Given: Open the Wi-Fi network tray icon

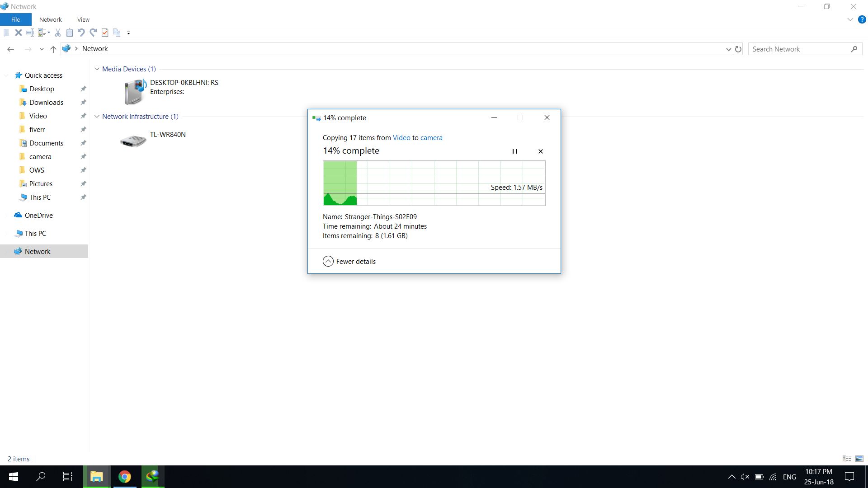Looking at the screenshot, I should 773,477.
